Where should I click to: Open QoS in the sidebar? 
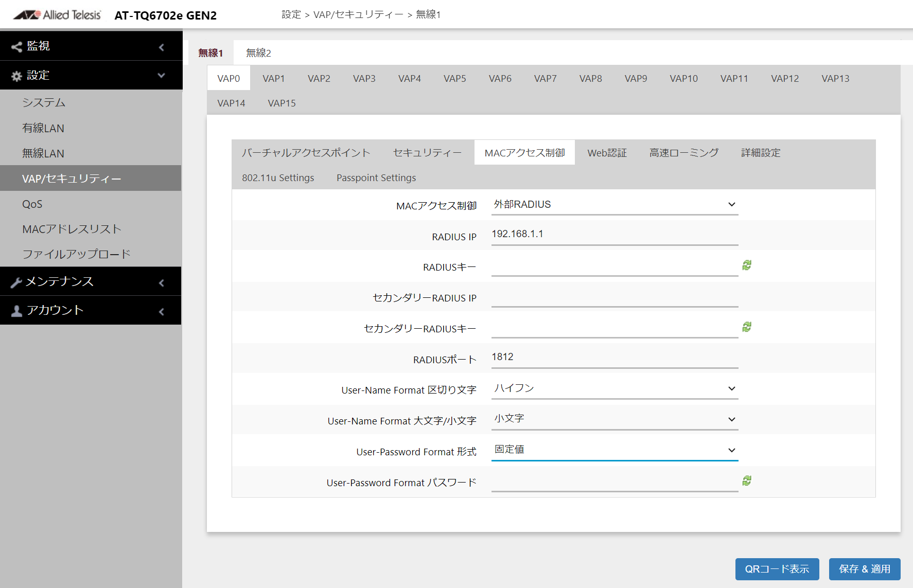coord(91,204)
